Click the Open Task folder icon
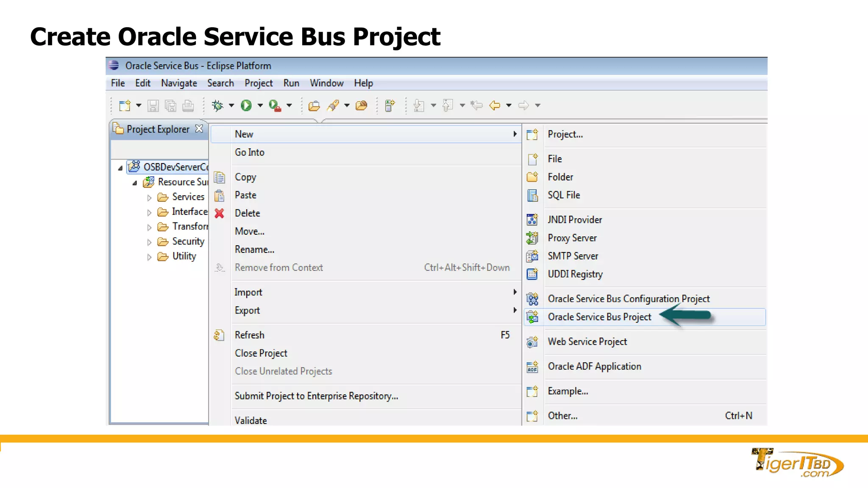868x488 pixels. coord(362,105)
